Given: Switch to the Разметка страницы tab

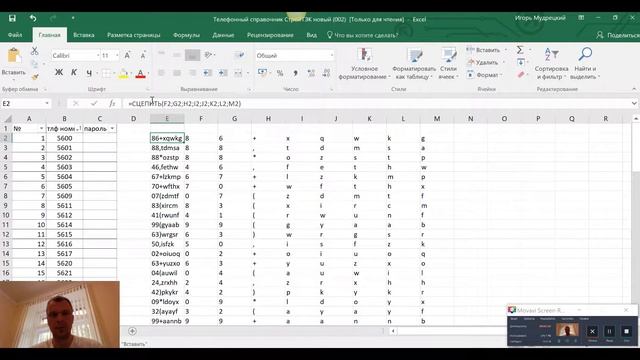Looking at the screenshot, I should [133, 35].
